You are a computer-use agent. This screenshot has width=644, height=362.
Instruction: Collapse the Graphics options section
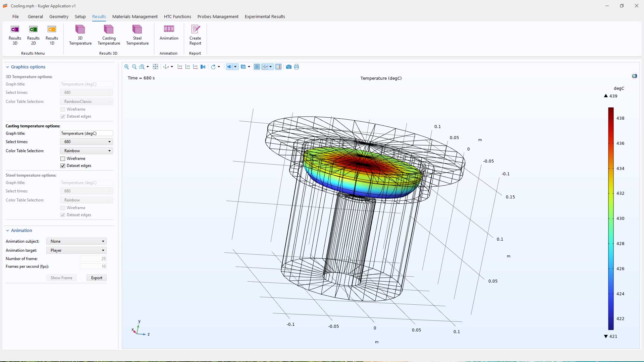[x=7, y=67]
